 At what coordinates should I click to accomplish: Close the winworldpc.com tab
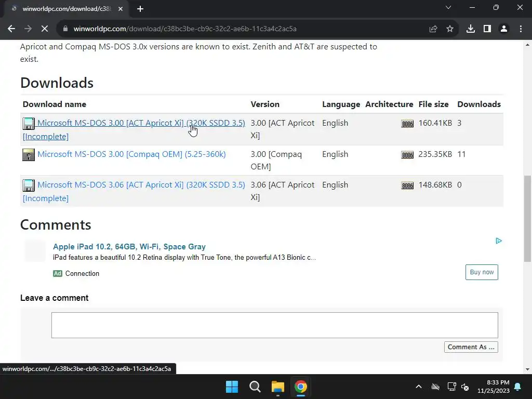coord(121,9)
